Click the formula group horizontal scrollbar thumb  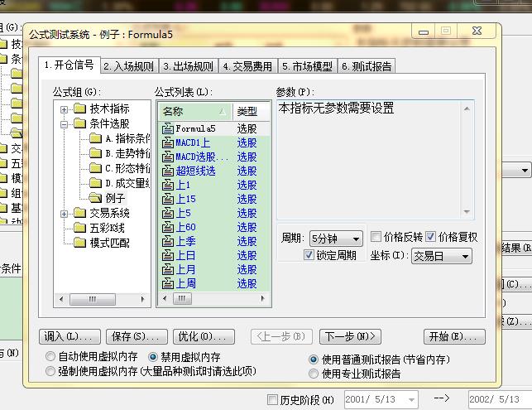click(93, 299)
